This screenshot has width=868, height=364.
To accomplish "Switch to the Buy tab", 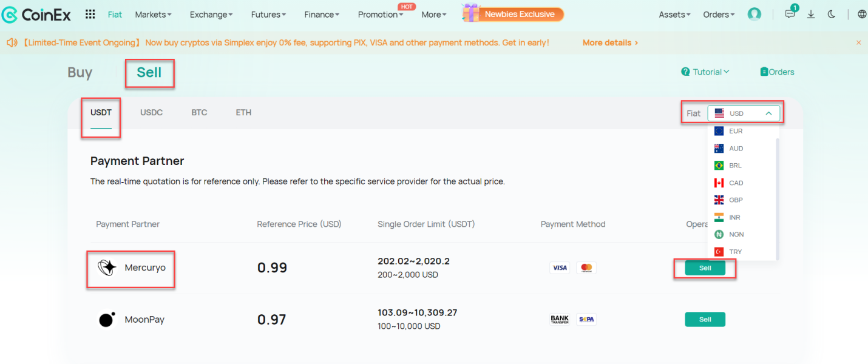I will [80, 72].
